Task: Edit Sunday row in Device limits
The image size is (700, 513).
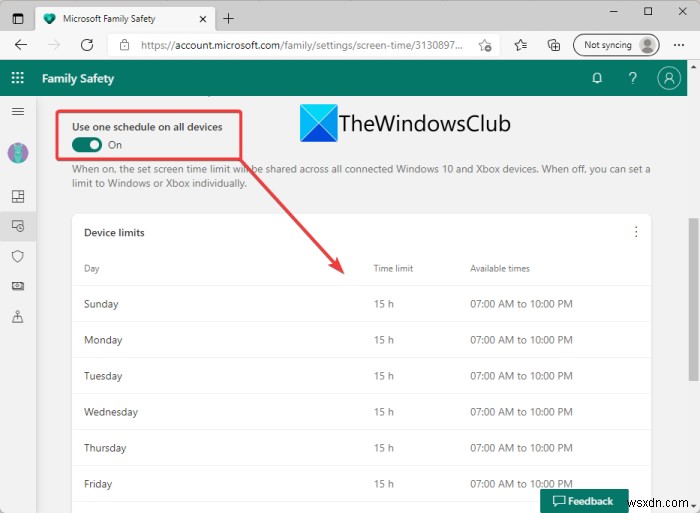Action: click(x=361, y=304)
